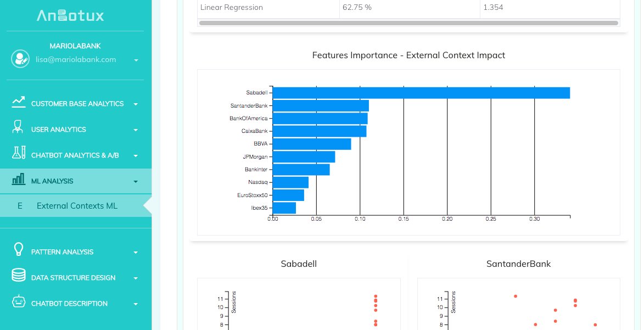The width and height of the screenshot is (644, 330).
Task: Click Data Structure Design database icon
Action: tap(19, 275)
